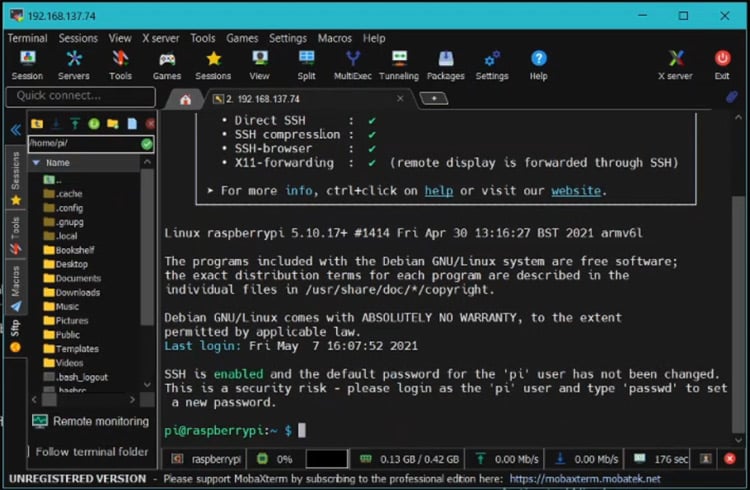Click the Name column sort arrow

click(x=37, y=162)
